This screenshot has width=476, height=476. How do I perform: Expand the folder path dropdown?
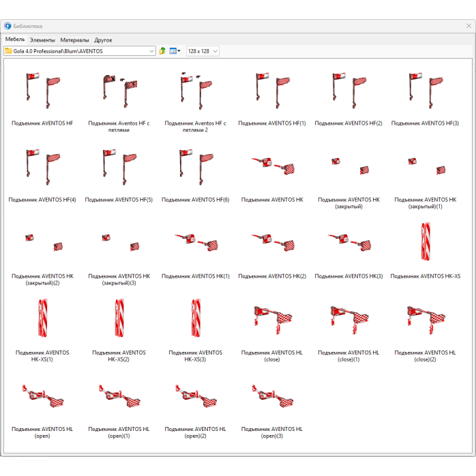tap(151, 51)
